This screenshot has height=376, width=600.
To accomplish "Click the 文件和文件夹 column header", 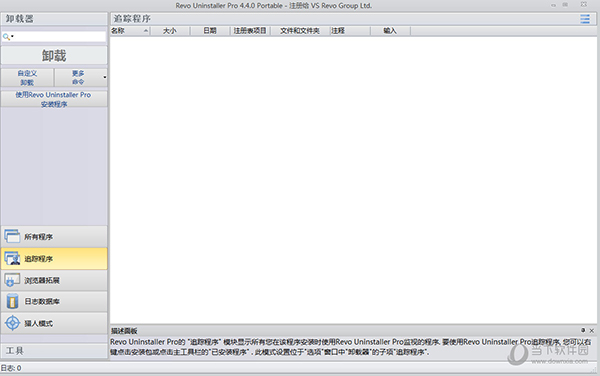I will (x=300, y=31).
